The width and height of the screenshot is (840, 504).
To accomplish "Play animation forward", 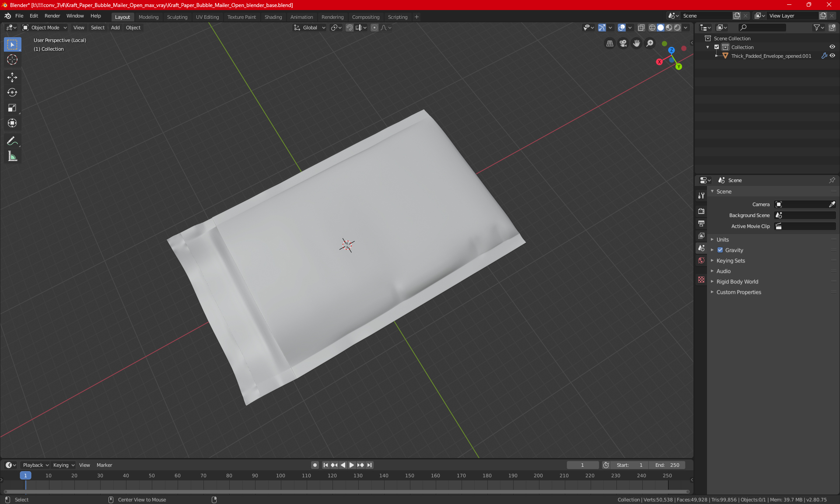I will (351, 465).
